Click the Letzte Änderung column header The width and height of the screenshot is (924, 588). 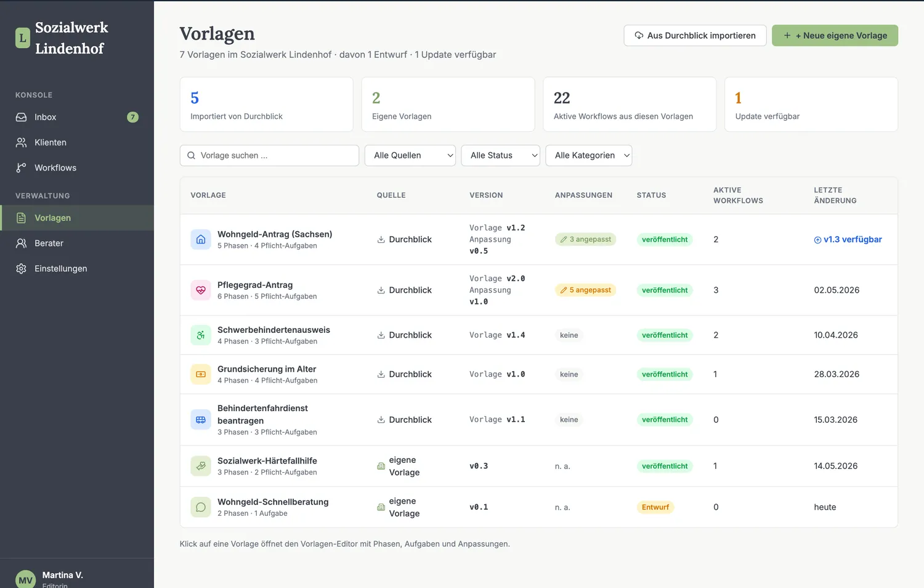pyautogui.click(x=835, y=195)
